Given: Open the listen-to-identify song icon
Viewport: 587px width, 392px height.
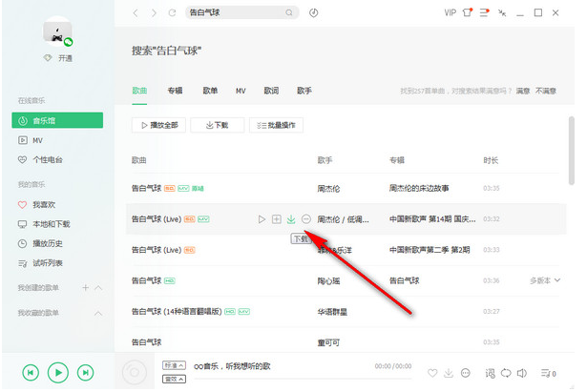Looking at the screenshot, I should click(x=314, y=13).
